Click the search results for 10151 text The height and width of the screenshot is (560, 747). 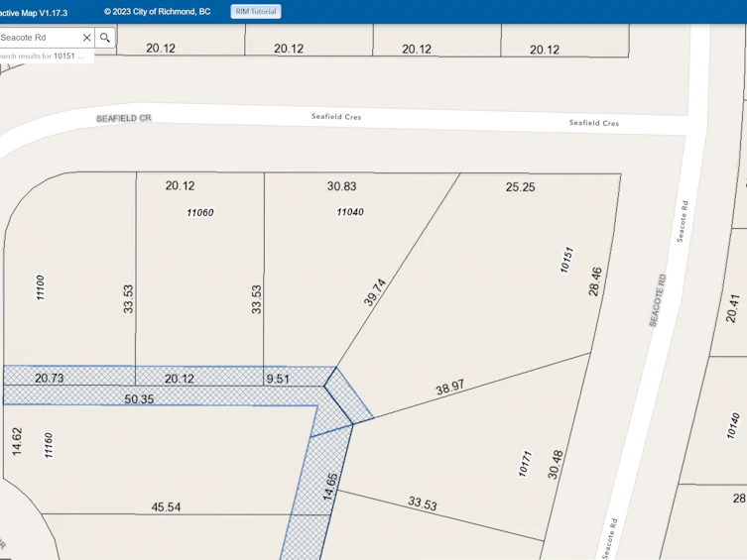click(x=42, y=56)
